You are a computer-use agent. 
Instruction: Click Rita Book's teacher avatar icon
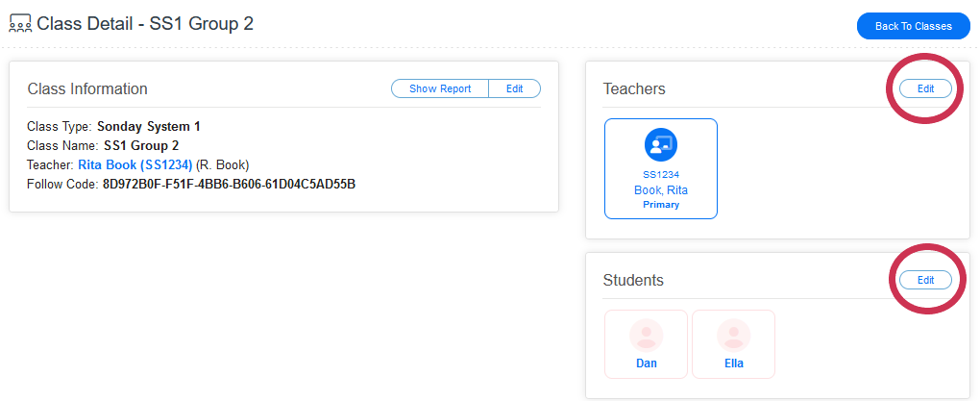pos(660,145)
